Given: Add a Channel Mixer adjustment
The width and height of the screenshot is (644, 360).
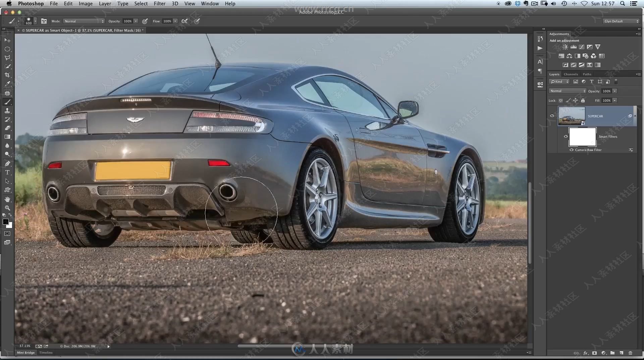Looking at the screenshot, I should (x=594, y=56).
